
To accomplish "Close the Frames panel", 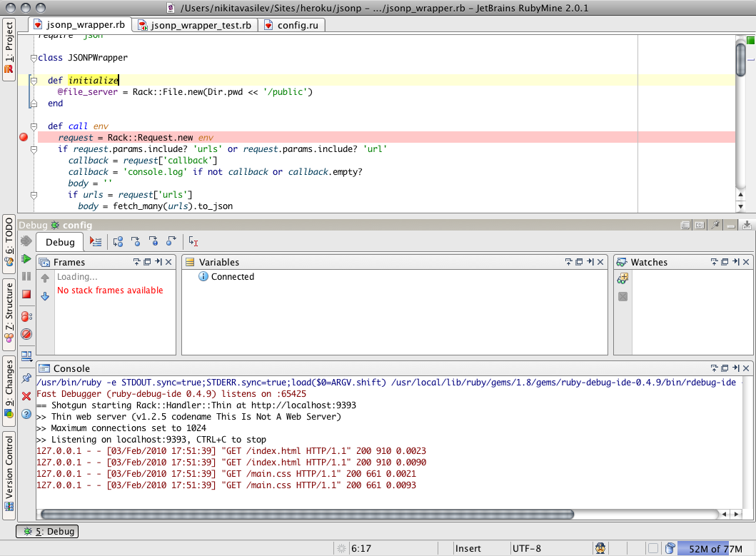I will click(168, 262).
